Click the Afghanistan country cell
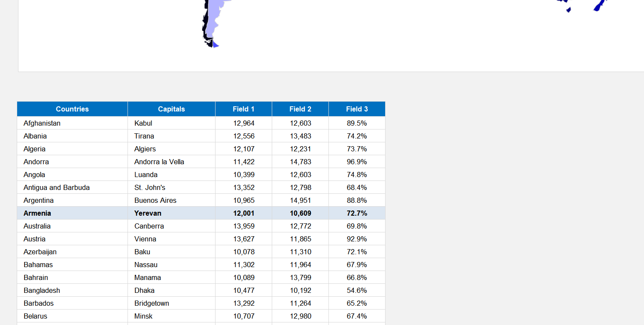The height and width of the screenshot is (325, 644). (x=42, y=123)
